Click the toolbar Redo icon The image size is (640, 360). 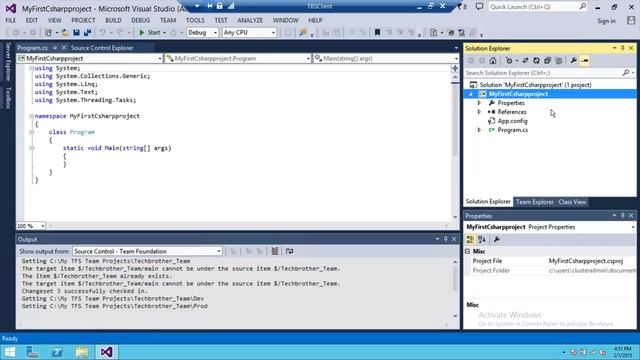pos(120,32)
